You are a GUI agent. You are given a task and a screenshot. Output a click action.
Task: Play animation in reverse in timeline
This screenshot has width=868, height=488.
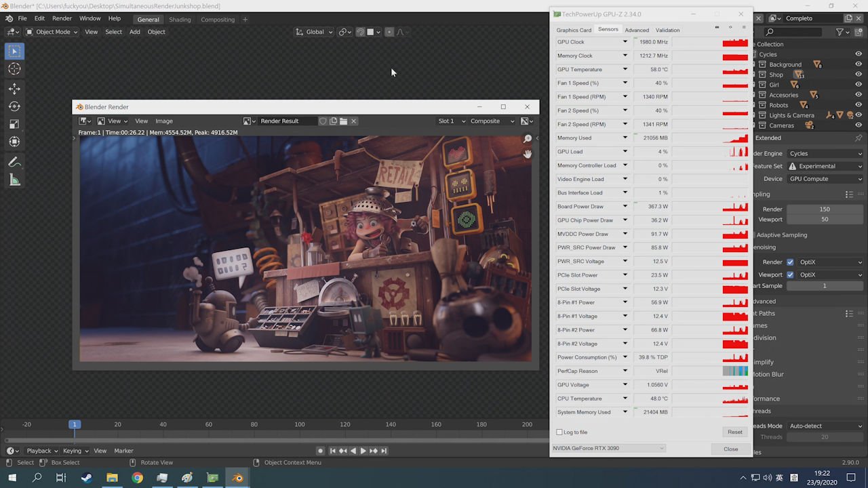353,451
